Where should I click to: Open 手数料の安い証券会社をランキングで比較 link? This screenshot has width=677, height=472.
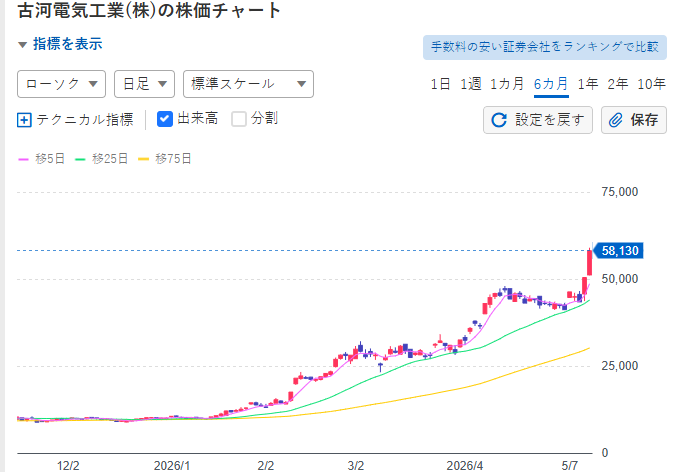[x=545, y=47]
